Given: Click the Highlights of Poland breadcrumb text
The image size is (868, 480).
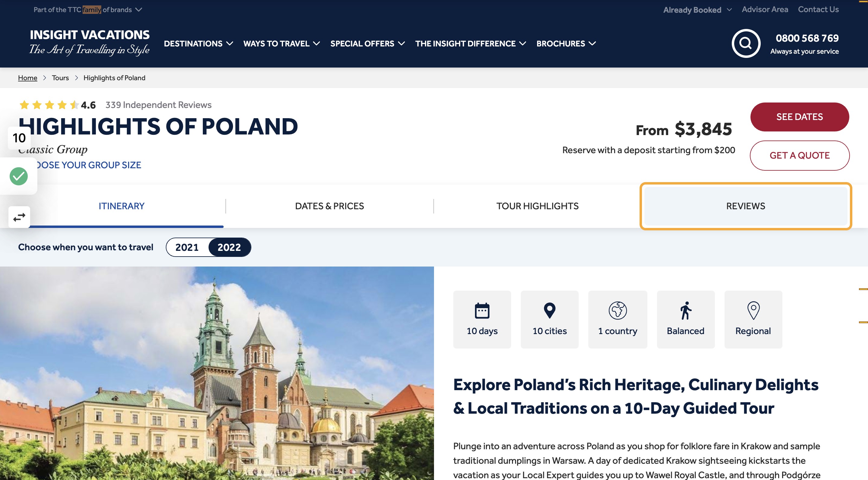Looking at the screenshot, I should coord(114,78).
